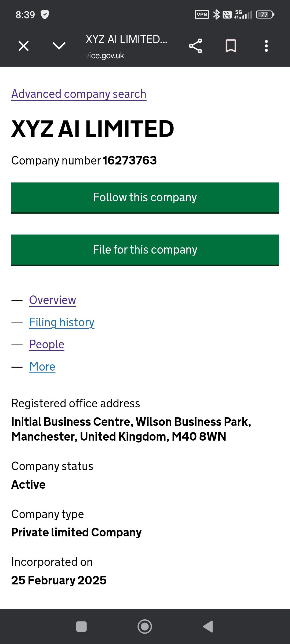Tap the battery indicator icon
The width and height of the screenshot is (290, 644).
(x=265, y=14)
